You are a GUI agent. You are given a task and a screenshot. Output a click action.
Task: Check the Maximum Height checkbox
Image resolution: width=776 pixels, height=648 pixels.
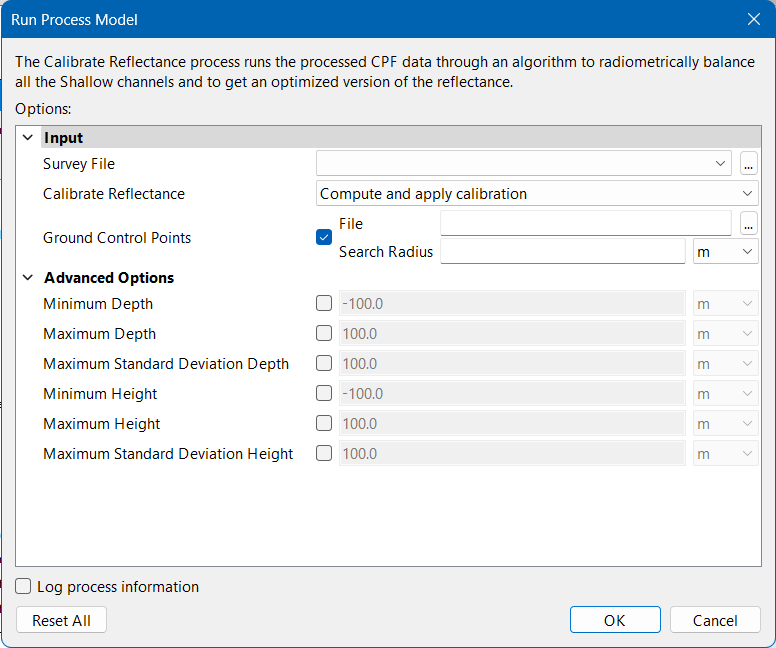(x=324, y=424)
